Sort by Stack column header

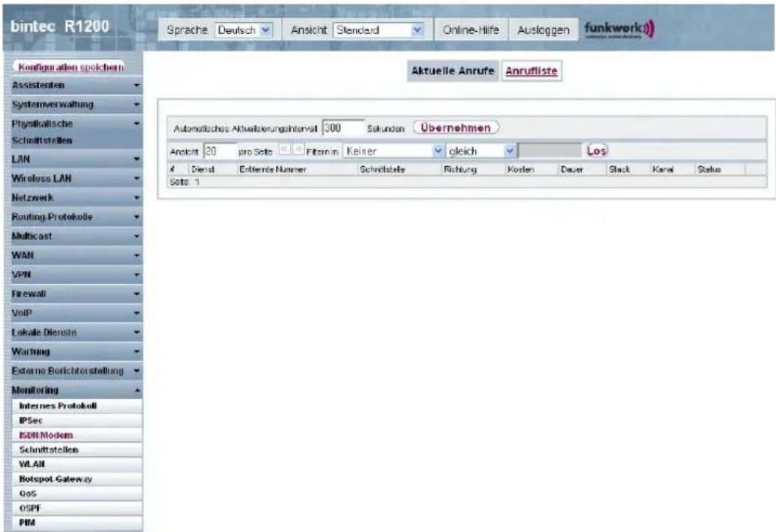point(619,170)
